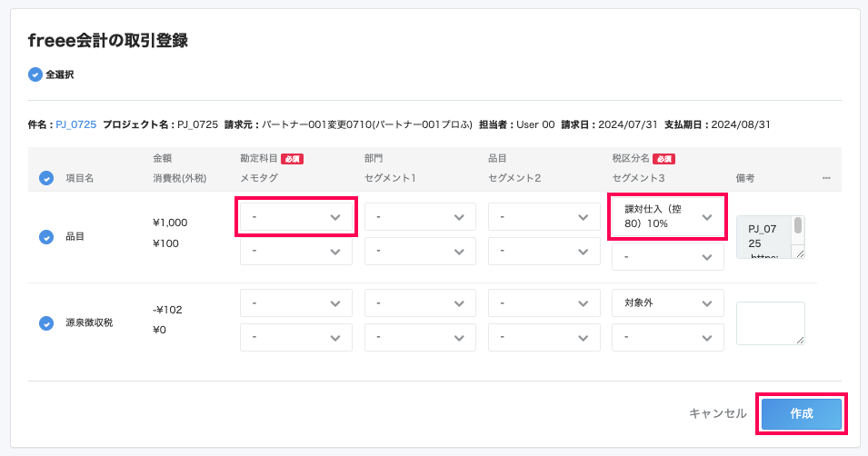Image resolution: width=868 pixels, height=456 pixels.
Task: Click the 税区分名 column header
Action: (631, 158)
